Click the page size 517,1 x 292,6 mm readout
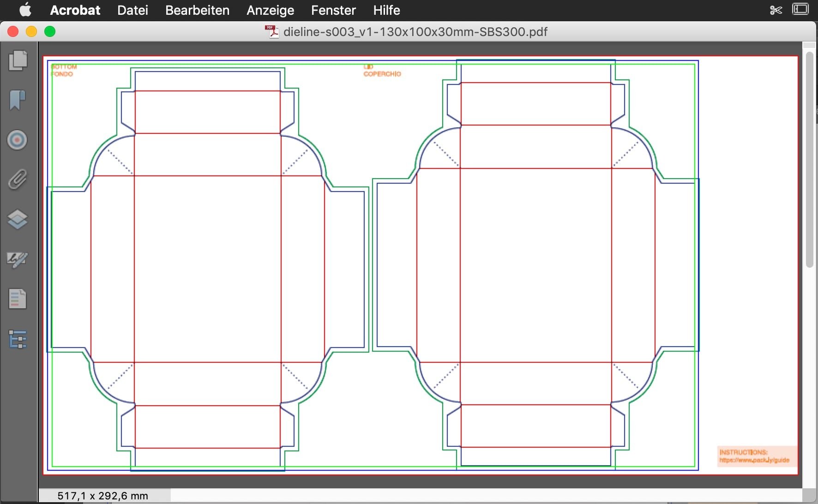Screen dimensions: 818x504 click(103, 496)
